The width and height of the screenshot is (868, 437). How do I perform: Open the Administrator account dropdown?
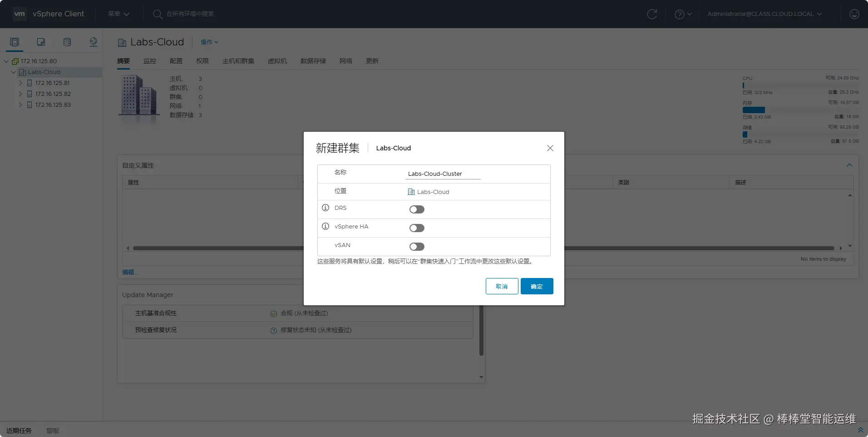tap(764, 14)
